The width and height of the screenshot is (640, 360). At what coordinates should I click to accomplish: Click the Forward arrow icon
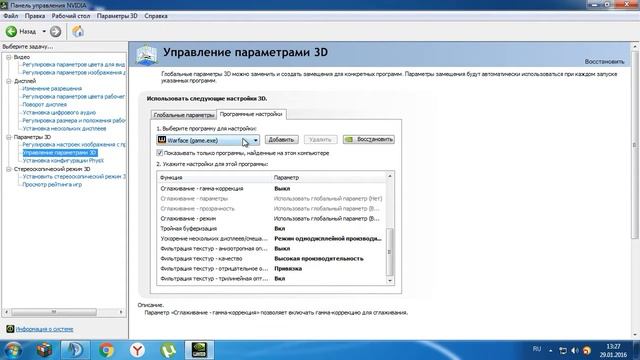click(x=56, y=31)
